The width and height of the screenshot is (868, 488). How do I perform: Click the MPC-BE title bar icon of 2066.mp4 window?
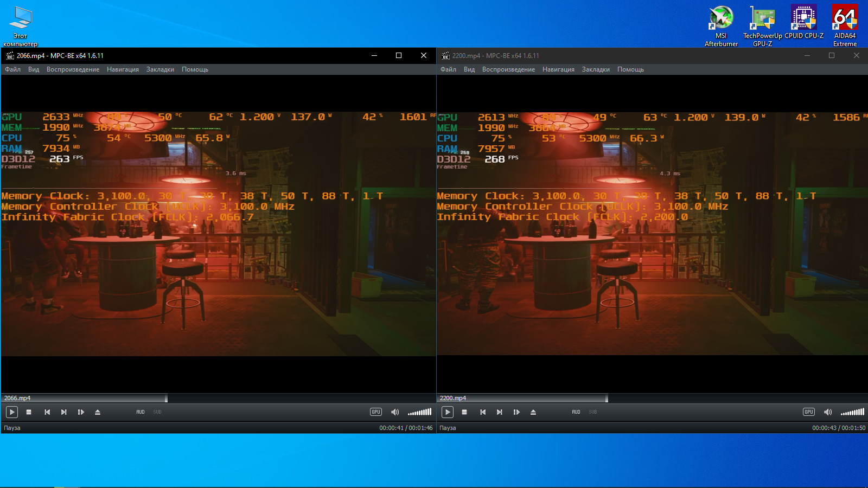10,55
